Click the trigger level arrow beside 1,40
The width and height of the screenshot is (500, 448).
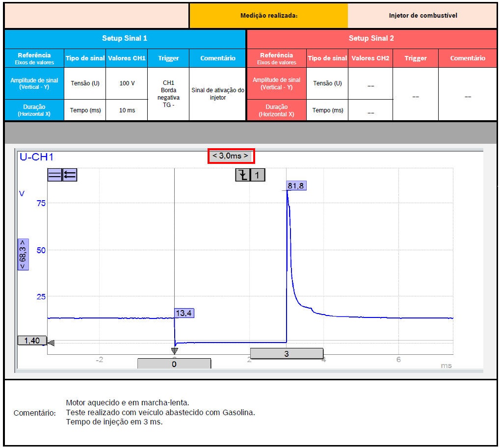51,343
